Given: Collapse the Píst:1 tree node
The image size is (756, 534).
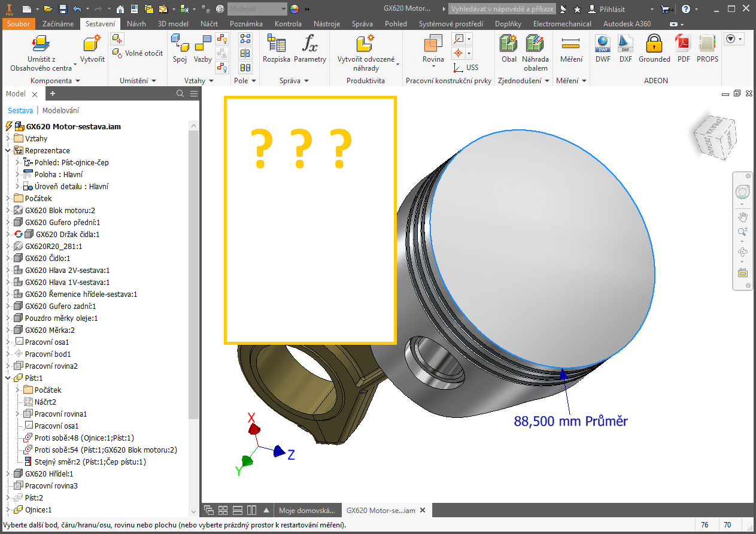Looking at the screenshot, I should (x=7, y=378).
